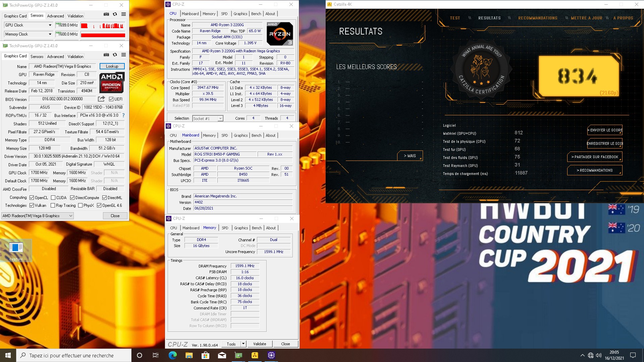Click the Bus Interface question mark icon

(123, 115)
